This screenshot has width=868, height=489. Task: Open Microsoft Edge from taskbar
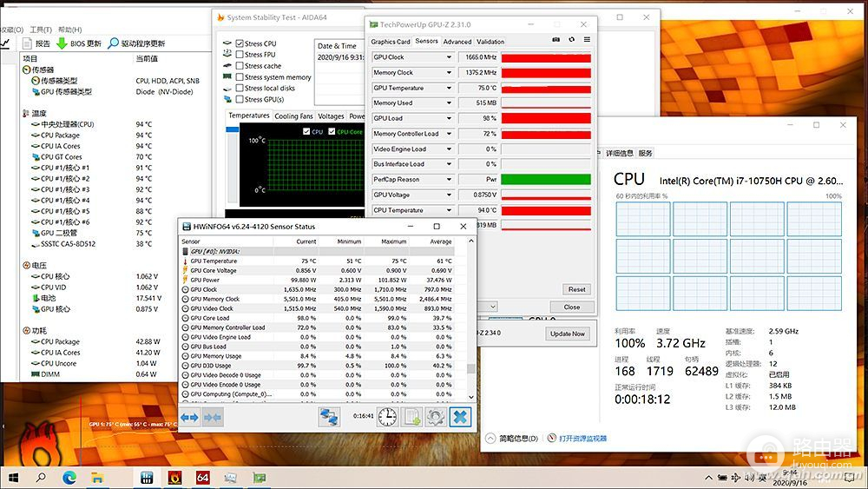(69, 478)
